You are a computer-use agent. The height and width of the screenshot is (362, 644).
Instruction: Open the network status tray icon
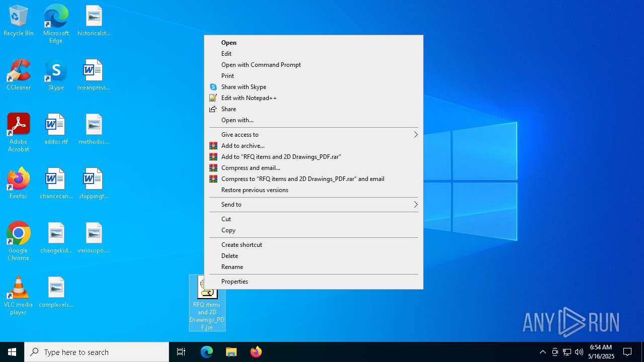(567, 352)
